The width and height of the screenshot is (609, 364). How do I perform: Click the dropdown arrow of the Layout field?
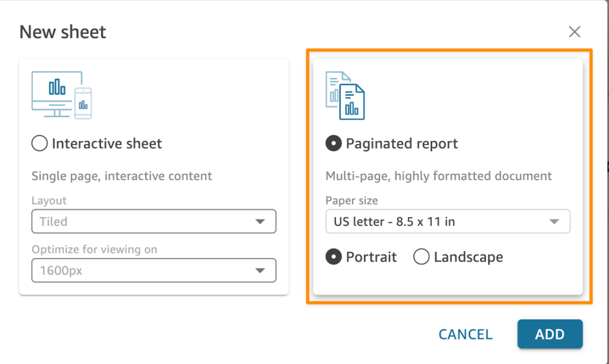point(260,221)
